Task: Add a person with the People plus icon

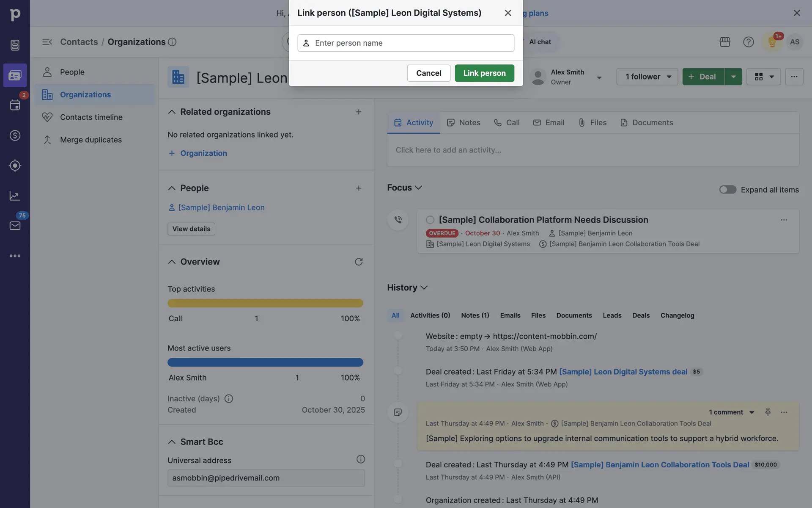Action: 359,188
